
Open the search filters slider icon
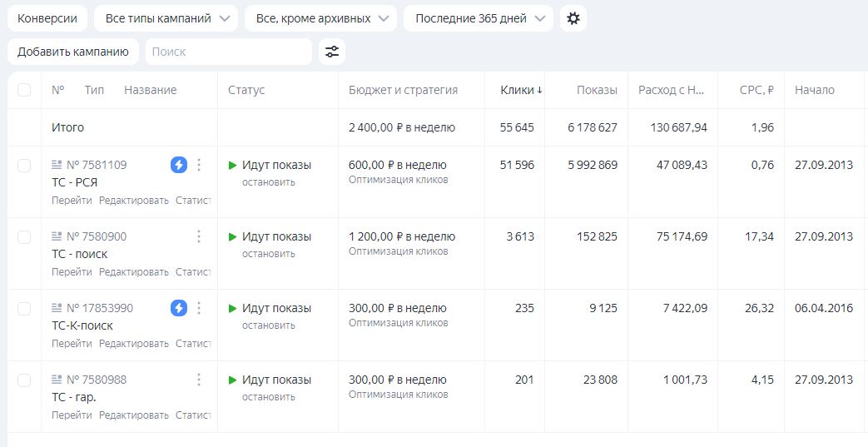point(332,52)
